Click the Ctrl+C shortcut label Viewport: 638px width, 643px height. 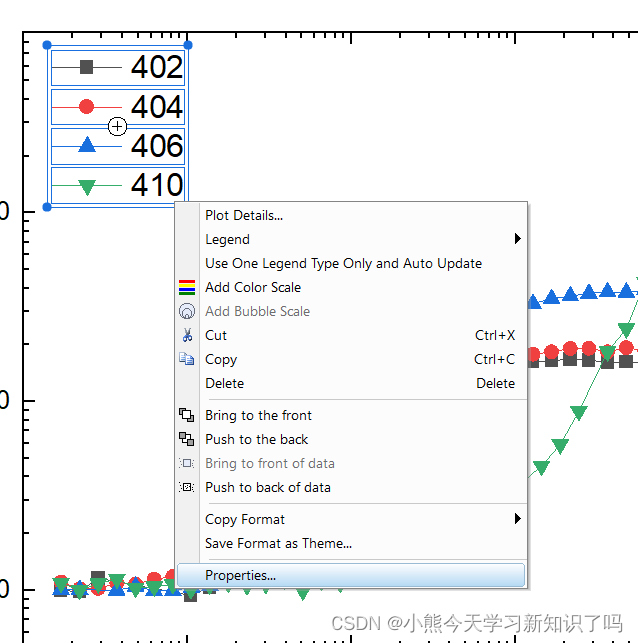point(494,359)
